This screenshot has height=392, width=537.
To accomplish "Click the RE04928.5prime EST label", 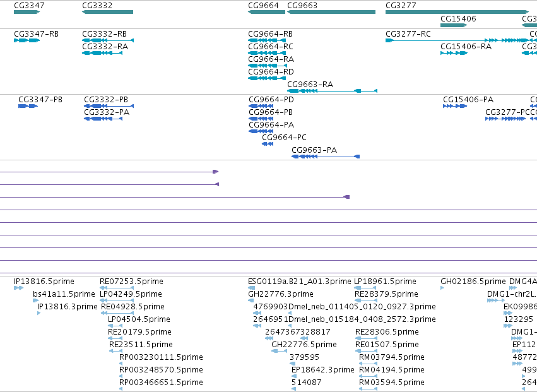I will click(133, 307).
